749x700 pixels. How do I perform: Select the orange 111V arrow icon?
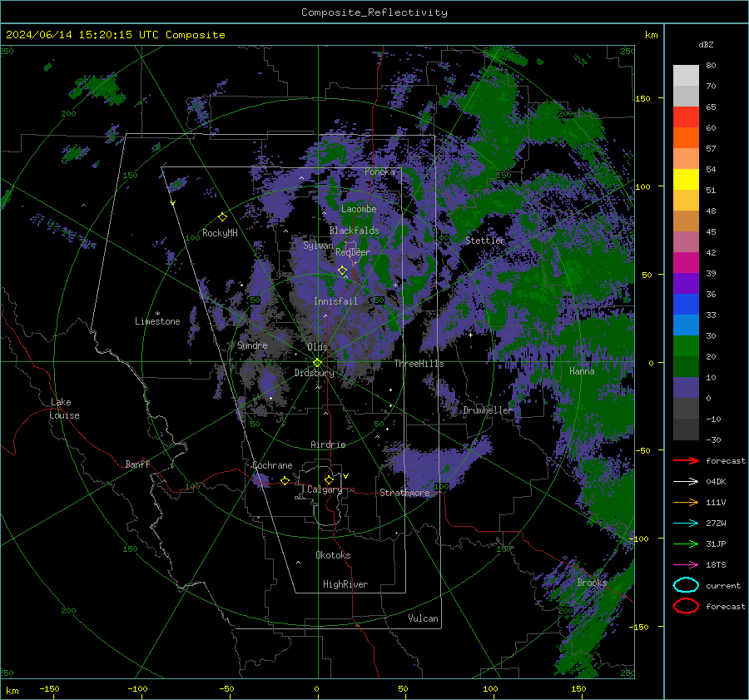coord(686,502)
